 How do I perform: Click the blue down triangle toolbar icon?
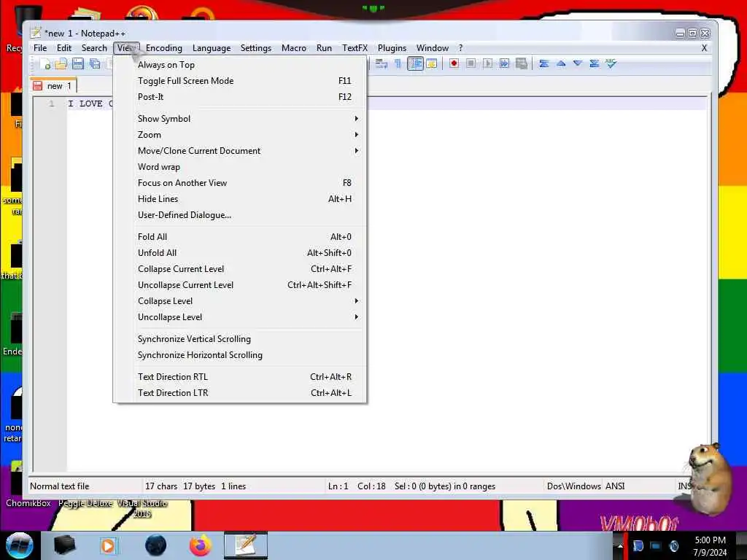(578, 63)
